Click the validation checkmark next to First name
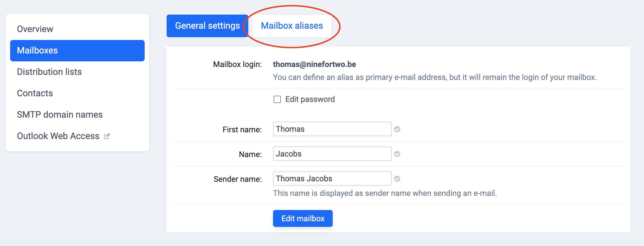This screenshot has width=644, height=246. coord(397,129)
